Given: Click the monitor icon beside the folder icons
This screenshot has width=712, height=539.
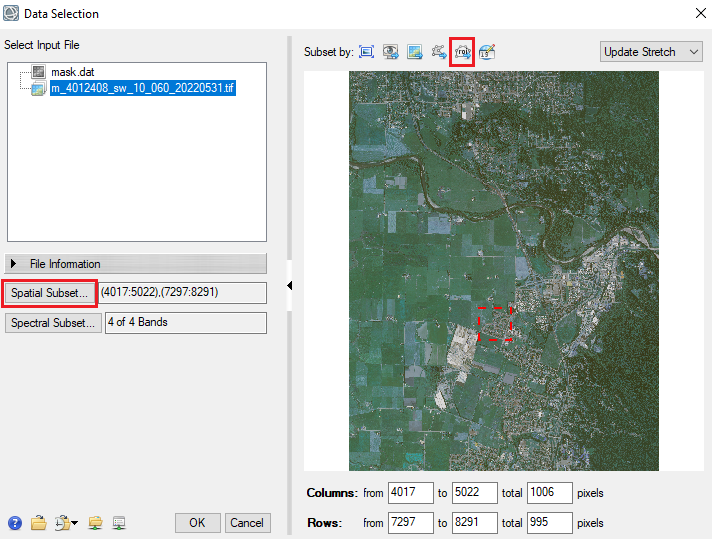Looking at the screenshot, I should pyautogui.click(x=119, y=523).
